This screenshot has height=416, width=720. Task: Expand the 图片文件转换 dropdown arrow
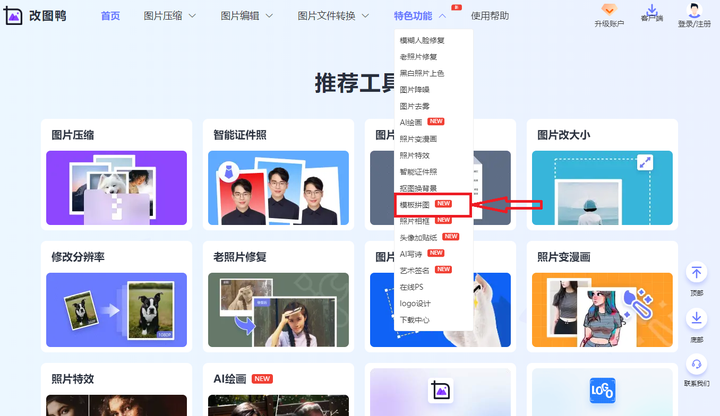(x=366, y=16)
